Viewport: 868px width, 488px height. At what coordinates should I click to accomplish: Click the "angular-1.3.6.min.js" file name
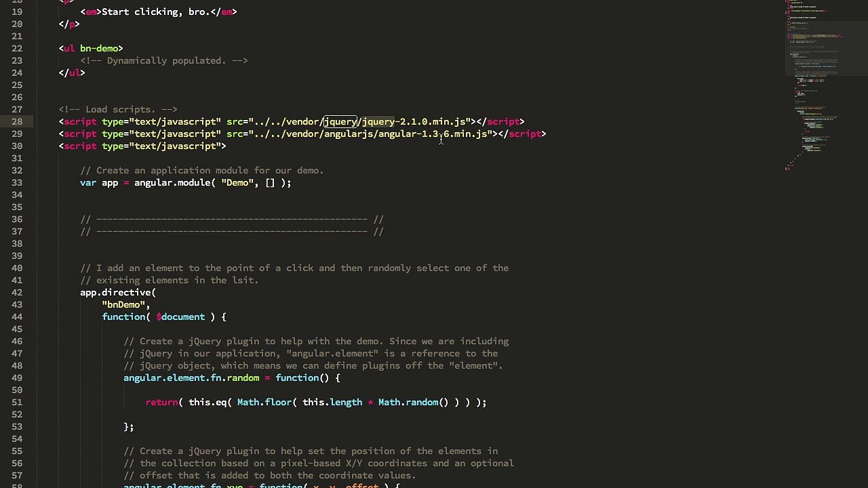coord(433,134)
